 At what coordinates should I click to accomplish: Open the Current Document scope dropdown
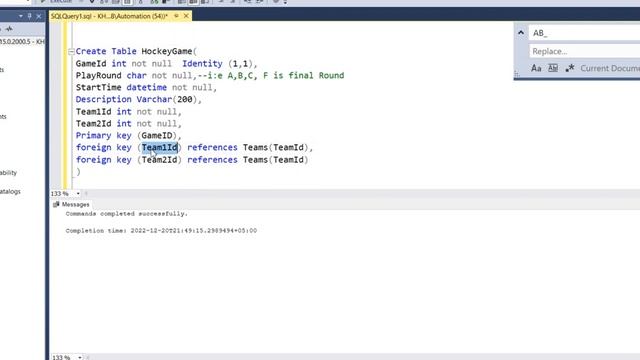pyautogui.click(x=610, y=68)
